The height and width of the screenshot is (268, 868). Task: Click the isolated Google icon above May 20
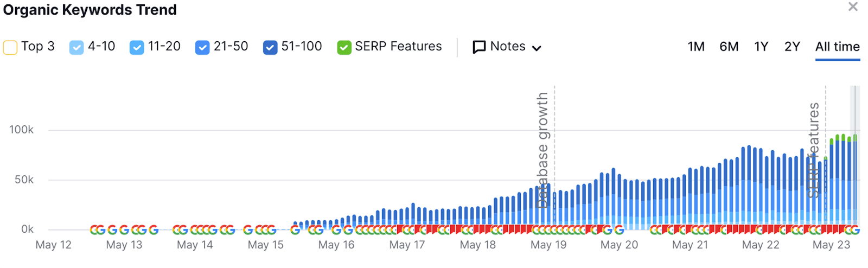pyautogui.click(x=619, y=230)
